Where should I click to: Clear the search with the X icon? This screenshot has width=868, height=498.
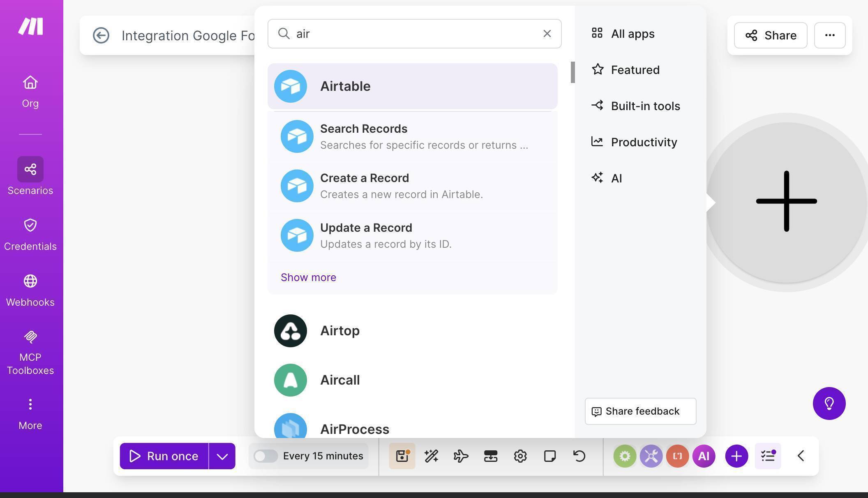547,33
